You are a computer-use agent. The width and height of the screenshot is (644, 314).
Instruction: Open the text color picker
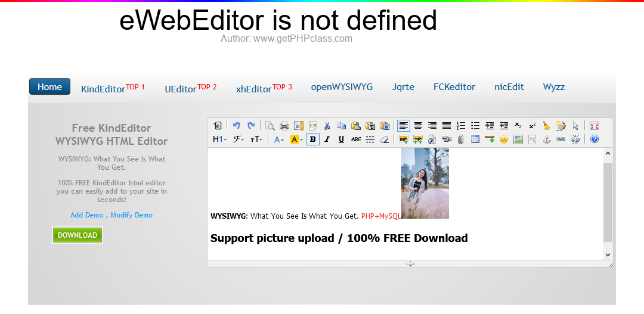pos(279,139)
